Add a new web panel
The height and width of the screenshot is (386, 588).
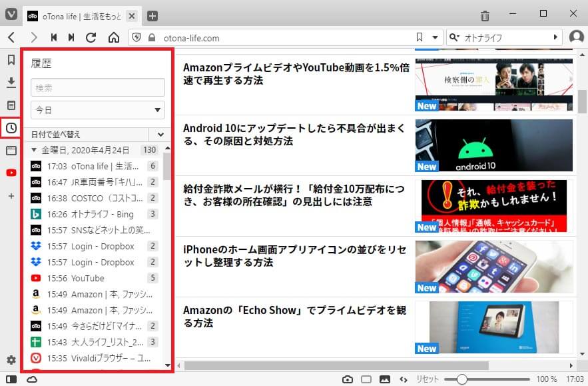11,196
